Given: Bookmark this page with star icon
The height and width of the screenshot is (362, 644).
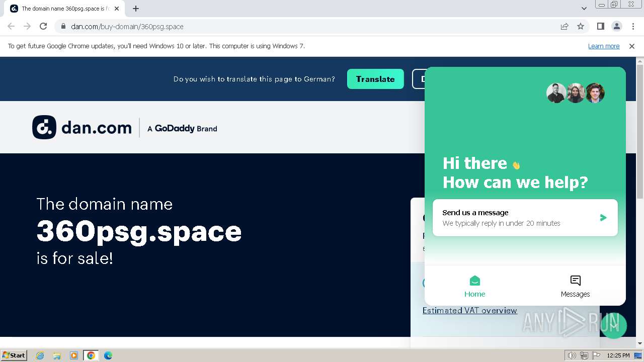Looking at the screenshot, I should coord(581,26).
